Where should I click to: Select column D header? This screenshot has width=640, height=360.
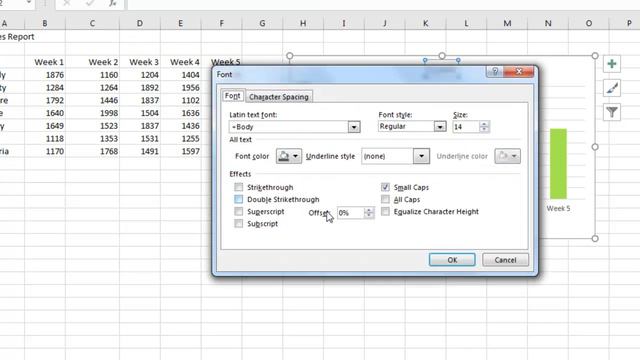(x=140, y=23)
